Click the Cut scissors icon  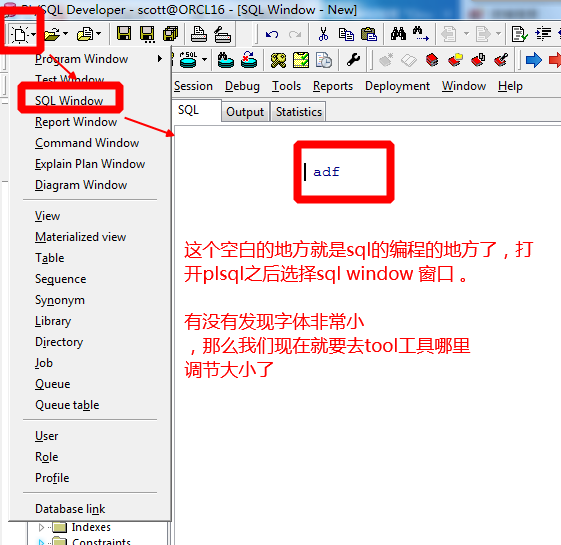[x=323, y=34]
